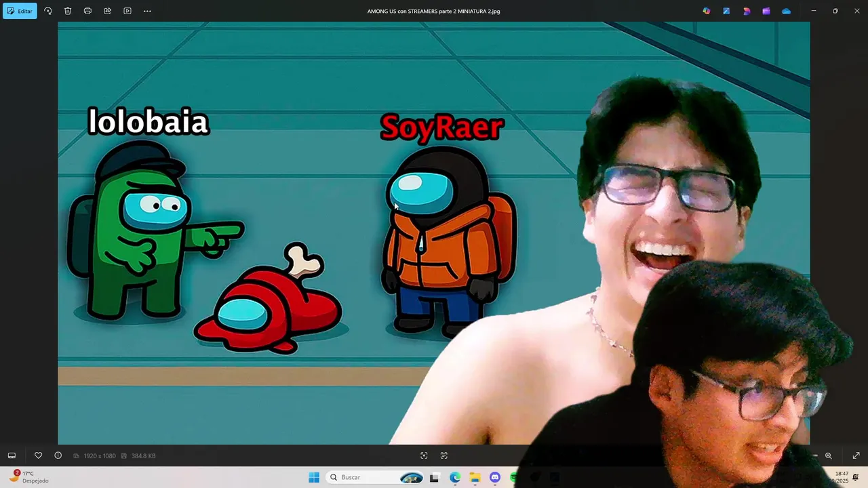Open the weather widget showing 17°C
The height and width of the screenshot is (488, 868).
30,476
